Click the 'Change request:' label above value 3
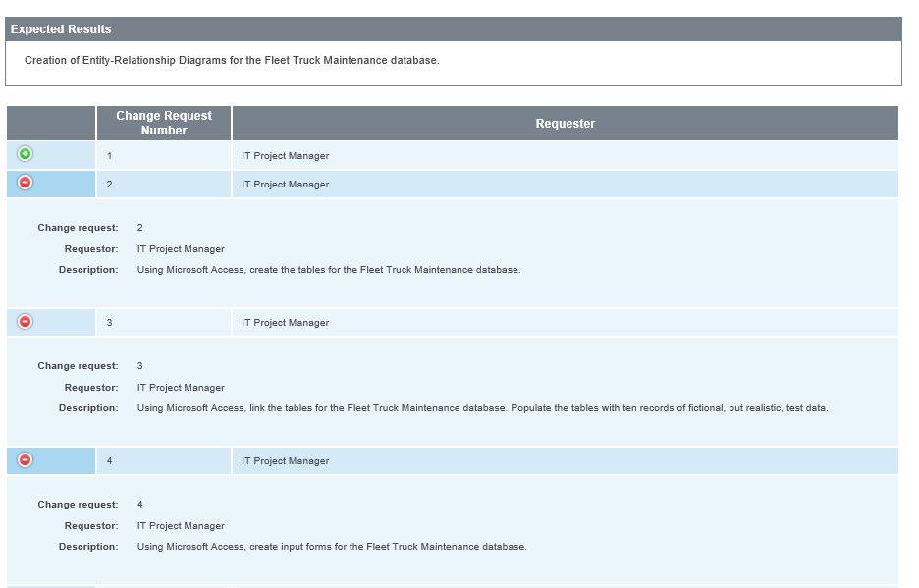 point(78,366)
